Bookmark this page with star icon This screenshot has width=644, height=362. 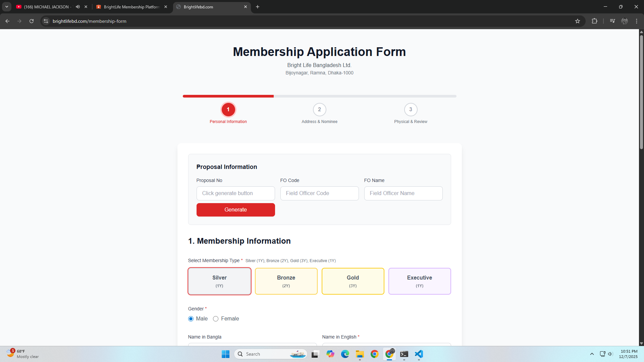577,21
